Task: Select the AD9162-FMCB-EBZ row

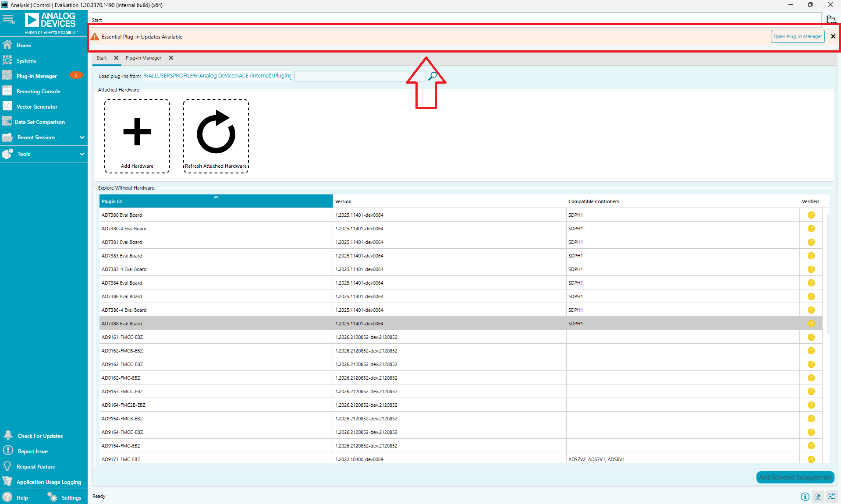Action: [461, 351]
